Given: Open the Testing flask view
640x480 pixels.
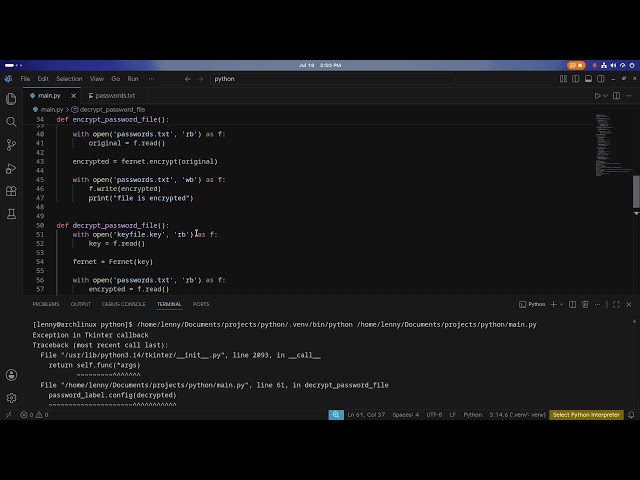Looking at the screenshot, I should point(11,214).
